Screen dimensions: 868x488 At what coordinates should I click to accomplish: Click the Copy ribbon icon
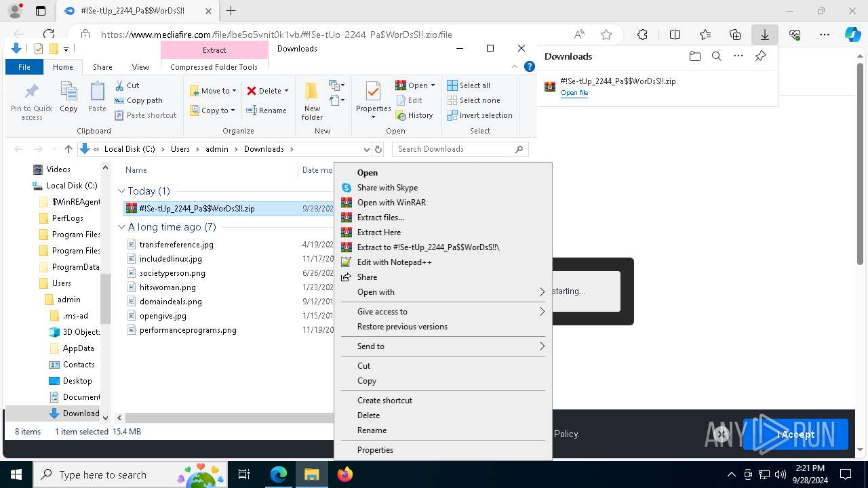[68, 97]
